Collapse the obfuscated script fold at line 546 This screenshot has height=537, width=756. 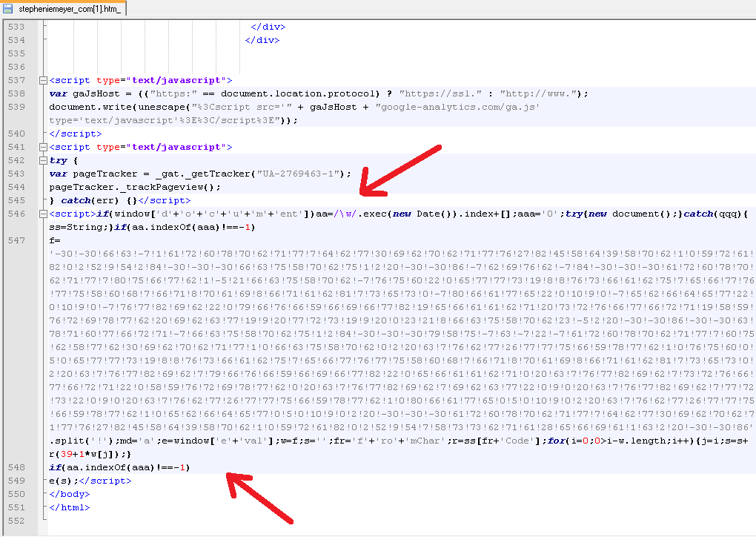point(43,214)
